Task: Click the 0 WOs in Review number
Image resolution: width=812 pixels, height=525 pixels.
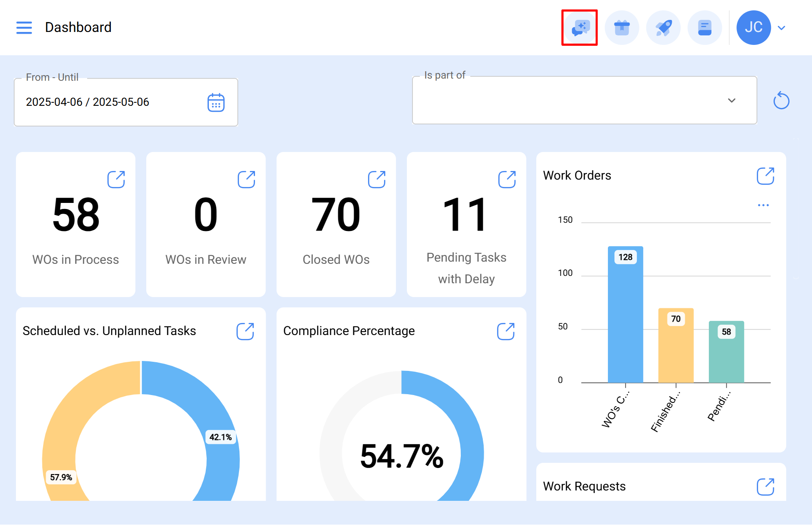Action: click(x=206, y=215)
